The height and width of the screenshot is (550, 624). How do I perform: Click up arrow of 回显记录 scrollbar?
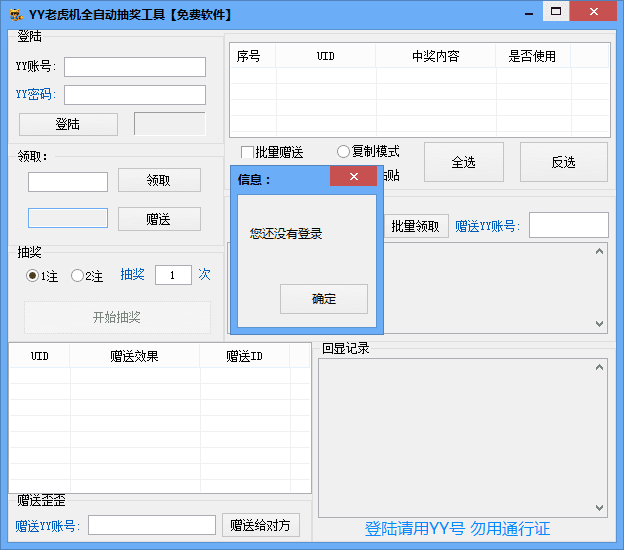pos(599,367)
